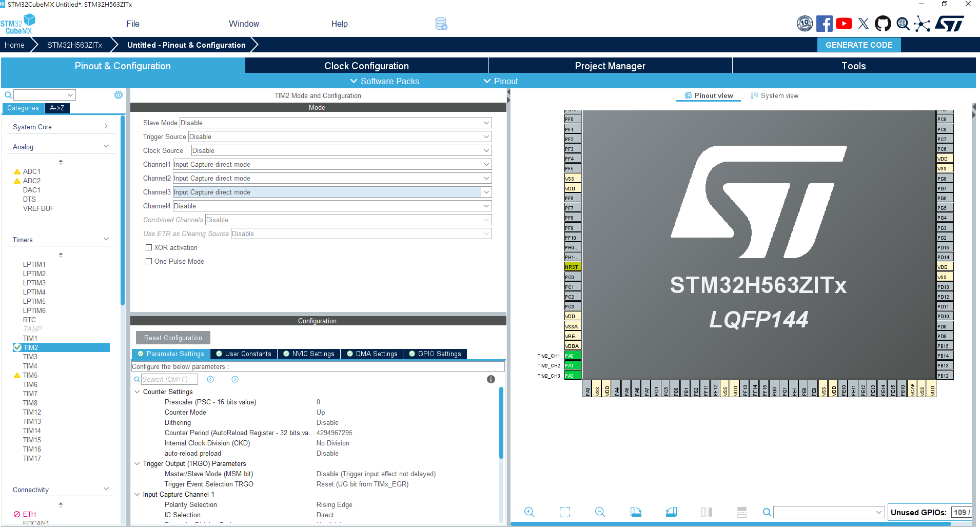Expand the Connectivity category
980x527 pixels.
tap(106, 489)
